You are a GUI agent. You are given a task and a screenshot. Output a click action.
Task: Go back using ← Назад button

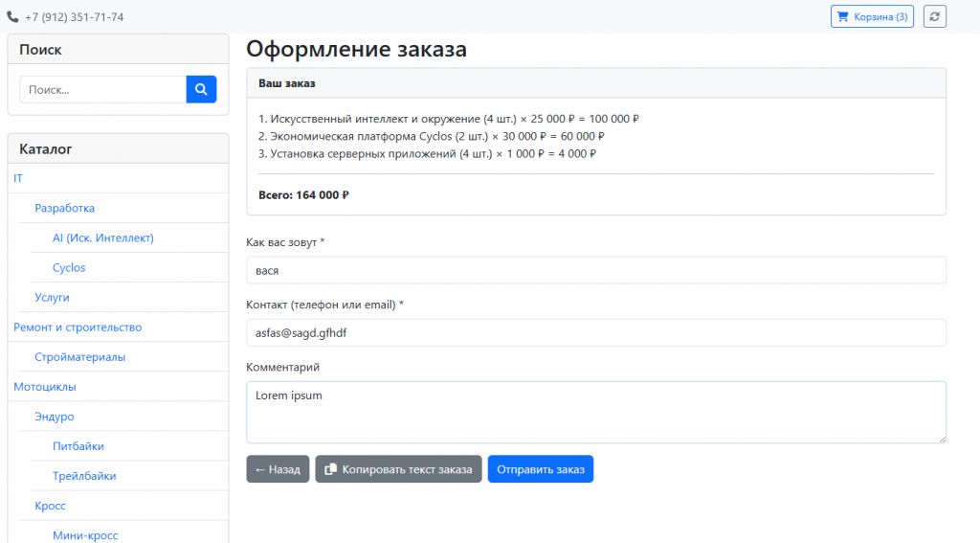[x=278, y=469]
